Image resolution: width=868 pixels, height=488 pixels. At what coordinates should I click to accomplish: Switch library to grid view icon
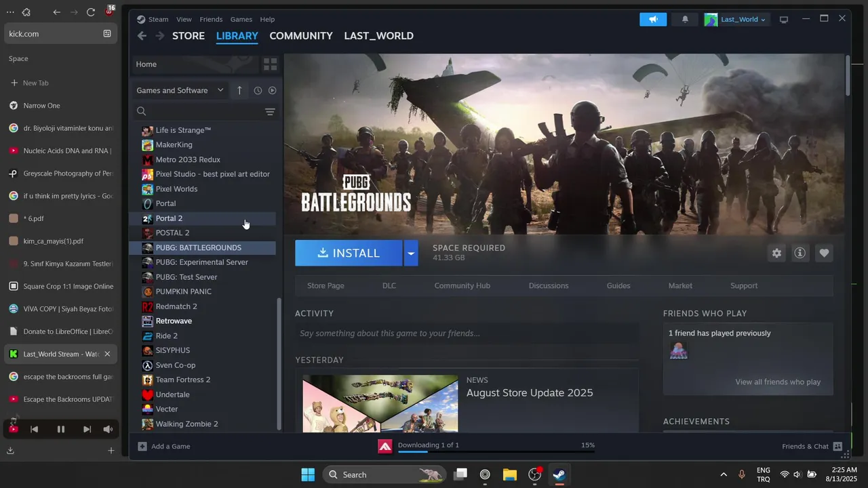pos(270,64)
